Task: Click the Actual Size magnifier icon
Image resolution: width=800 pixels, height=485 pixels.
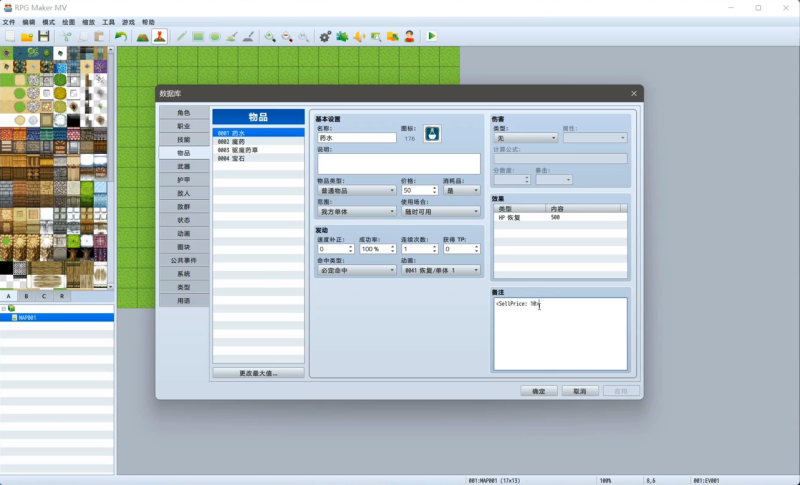Action: coord(304,36)
